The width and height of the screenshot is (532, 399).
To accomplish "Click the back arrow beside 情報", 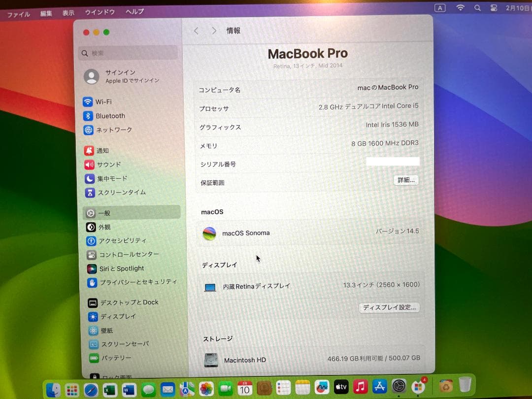I will click(x=196, y=30).
